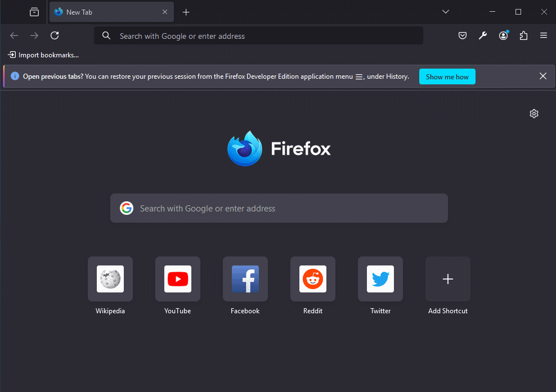The image size is (556, 392).
Task: Open the Developer Tools wrench icon
Action: tap(483, 35)
